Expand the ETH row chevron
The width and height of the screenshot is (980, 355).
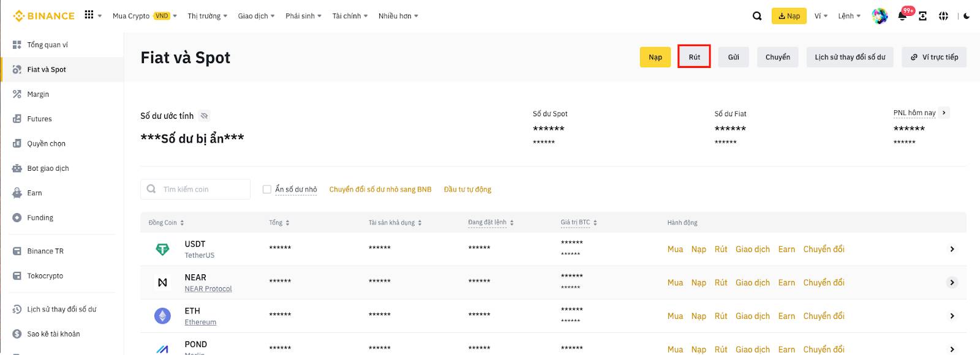(x=952, y=316)
